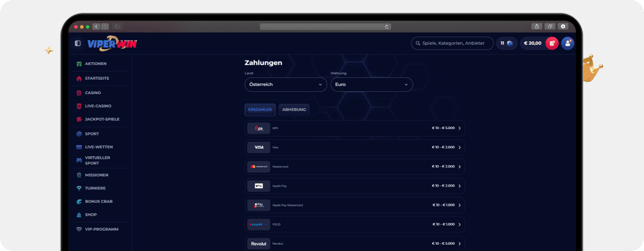This screenshot has height=251, width=644.
Task: Open the Währung dropdown showing Euro
Action: (x=371, y=84)
